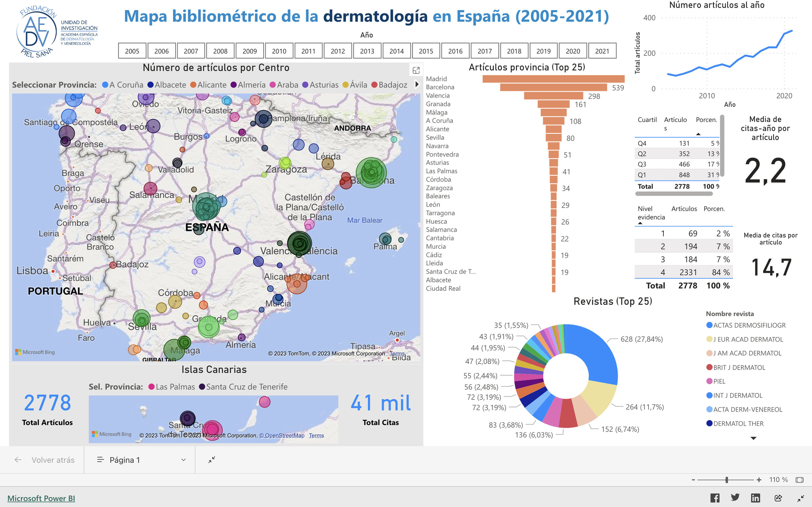Image resolution: width=812 pixels, height=507 pixels.
Task: Click the share arrow icon
Action: [778, 498]
